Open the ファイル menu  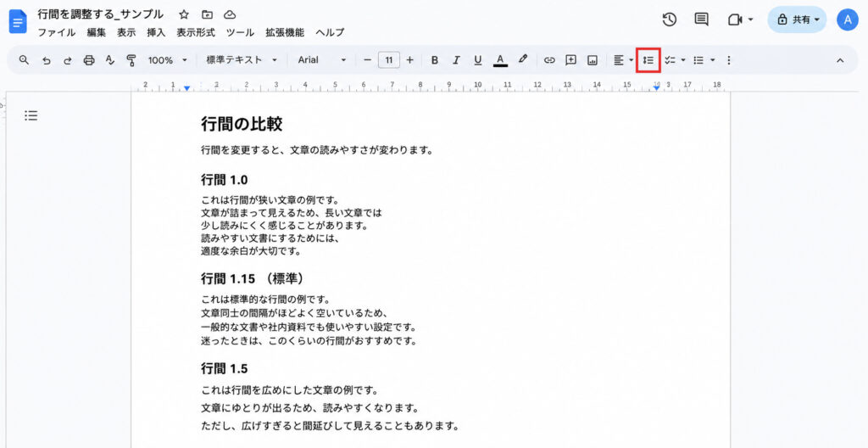point(57,32)
